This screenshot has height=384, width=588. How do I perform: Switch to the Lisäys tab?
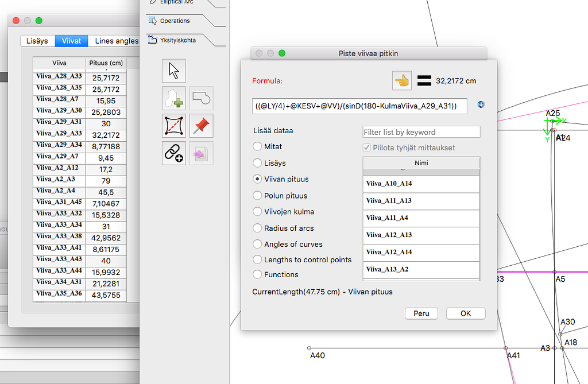click(x=37, y=41)
